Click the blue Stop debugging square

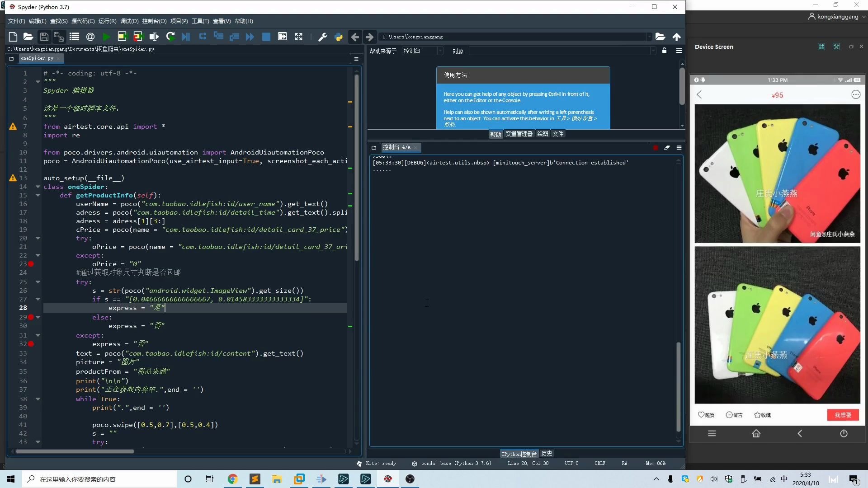(x=266, y=37)
